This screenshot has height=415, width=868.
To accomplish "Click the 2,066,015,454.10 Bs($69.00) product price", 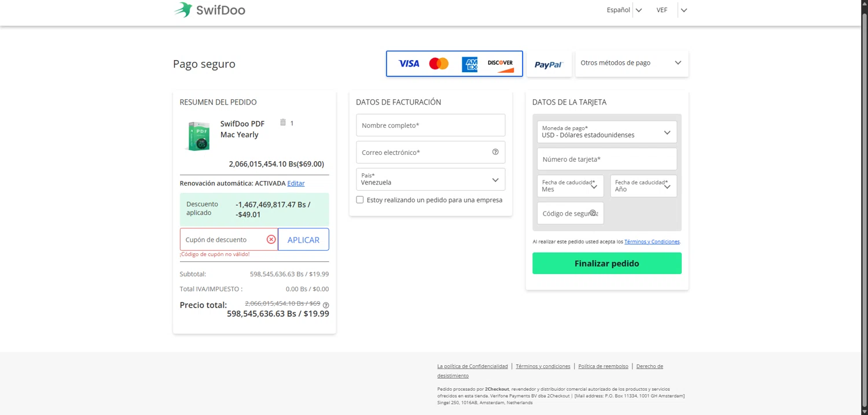I will coord(277,164).
